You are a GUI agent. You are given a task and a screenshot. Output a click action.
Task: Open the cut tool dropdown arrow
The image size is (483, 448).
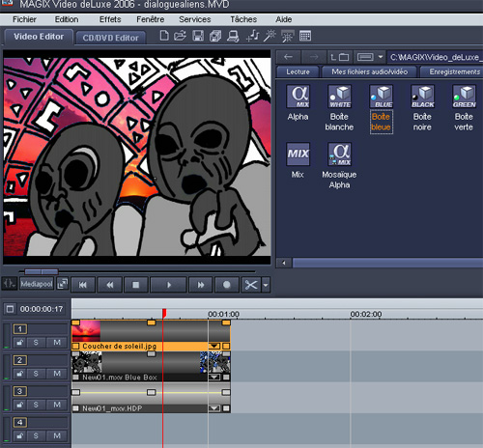pyautogui.click(x=266, y=285)
